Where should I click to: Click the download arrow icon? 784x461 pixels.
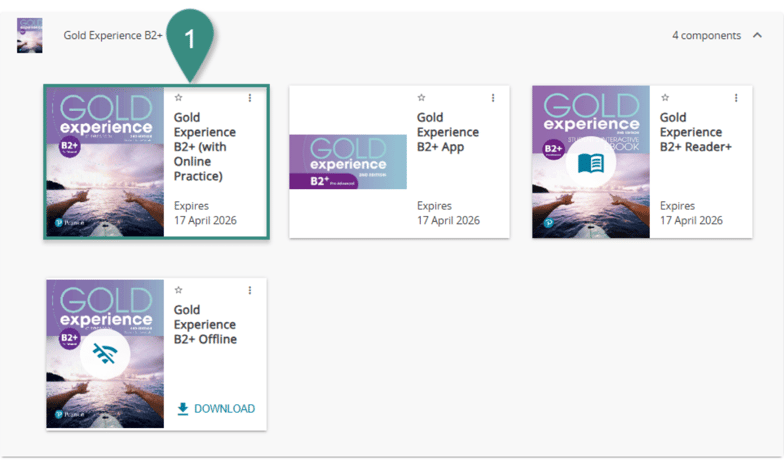point(182,409)
